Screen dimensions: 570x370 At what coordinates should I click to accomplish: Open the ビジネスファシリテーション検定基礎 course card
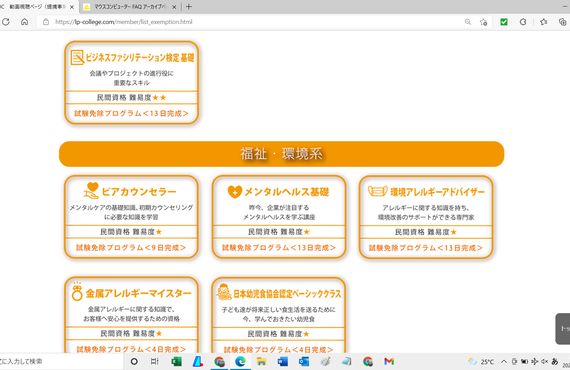point(132,83)
